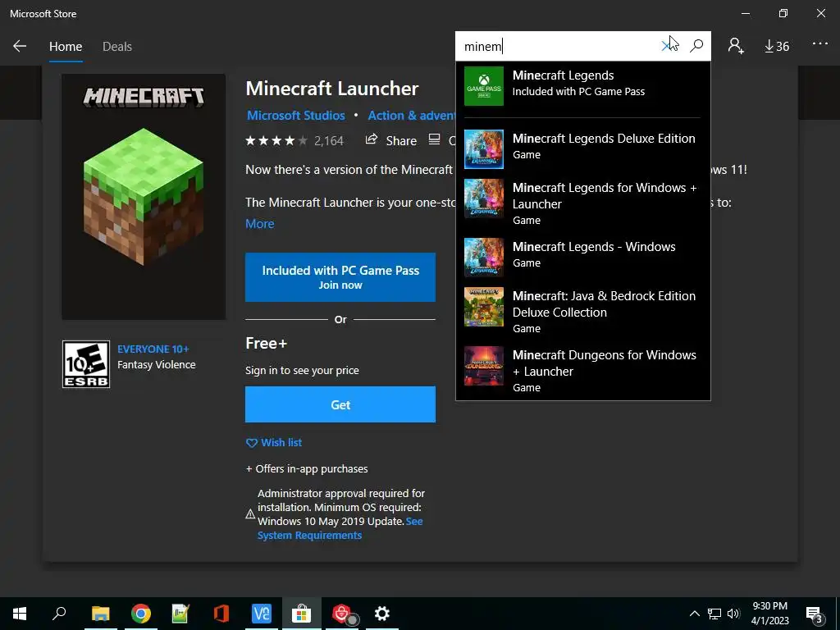The height and width of the screenshot is (630, 840).
Task: Select Minecraft Legends Deluxe Edition suggestion
Action: (x=583, y=149)
